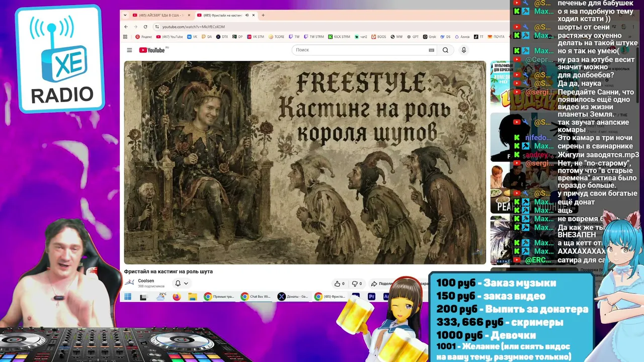Click the browser address bar URL

194,27
